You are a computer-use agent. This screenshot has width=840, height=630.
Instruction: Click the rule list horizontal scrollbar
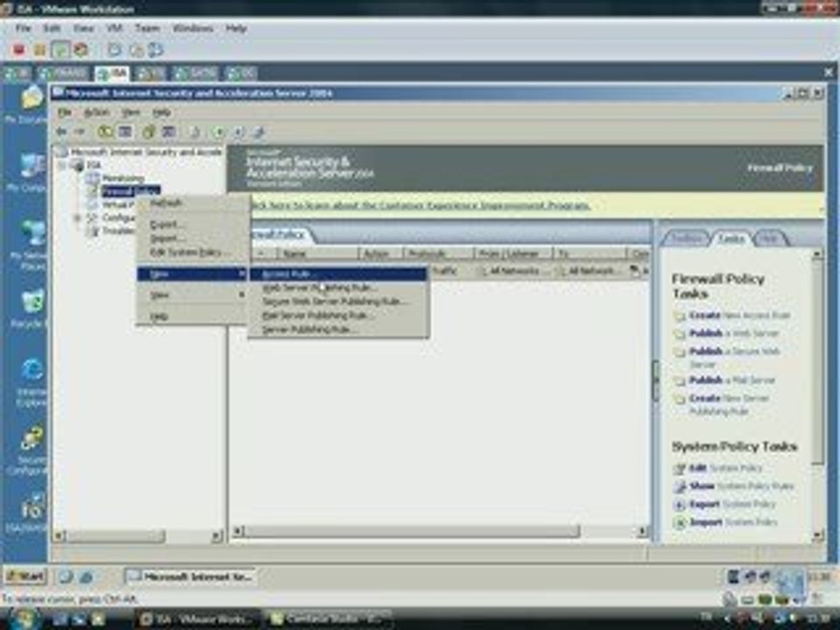pos(411,531)
